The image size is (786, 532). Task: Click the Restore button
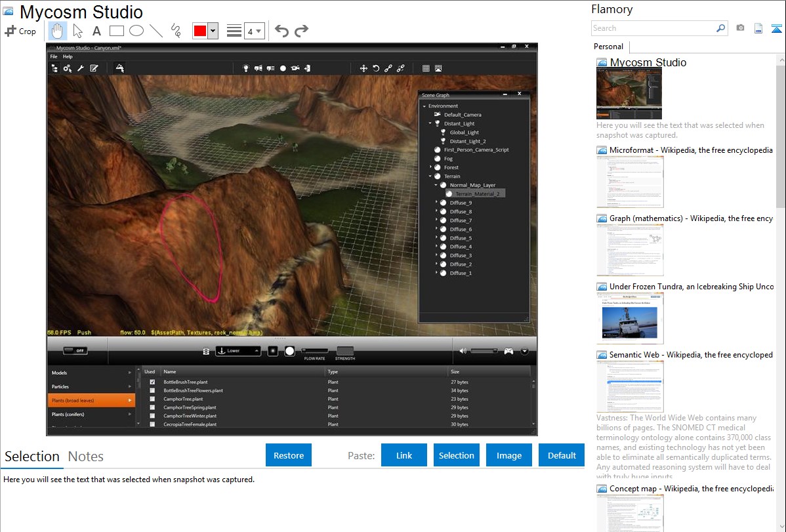click(289, 455)
